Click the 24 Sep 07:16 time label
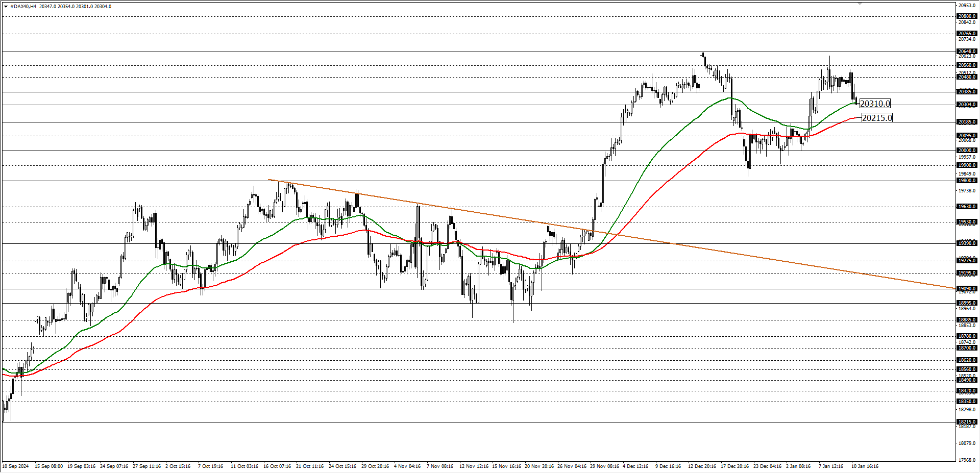Image resolution: width=980 pixels, height=473 pixels. 114,466
